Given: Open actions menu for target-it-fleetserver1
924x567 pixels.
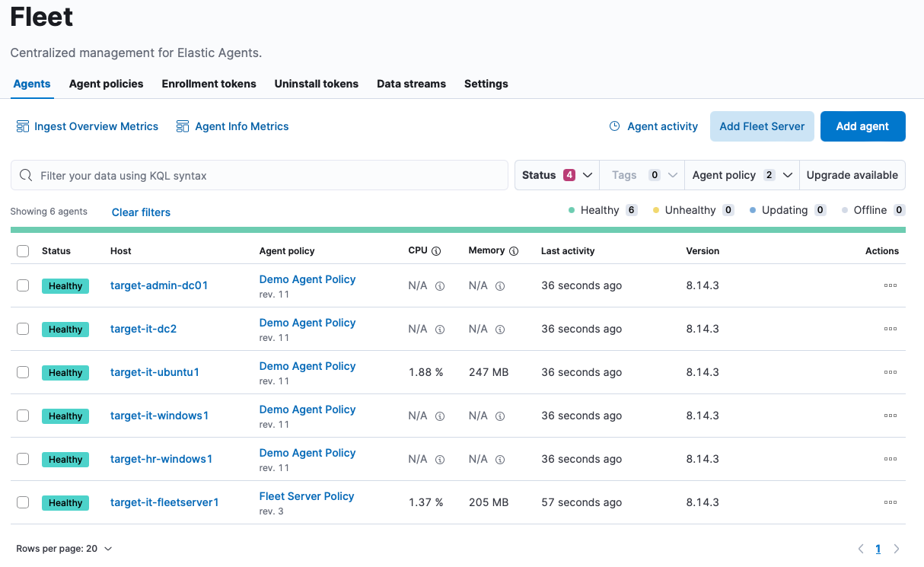Looking at the screenshot, I should (890, 502).
